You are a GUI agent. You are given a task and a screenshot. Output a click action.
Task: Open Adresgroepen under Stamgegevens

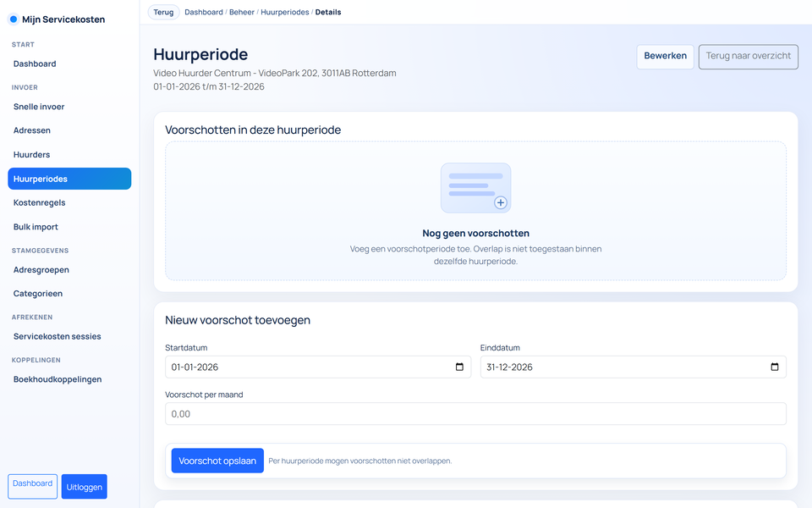pos(41,269)
